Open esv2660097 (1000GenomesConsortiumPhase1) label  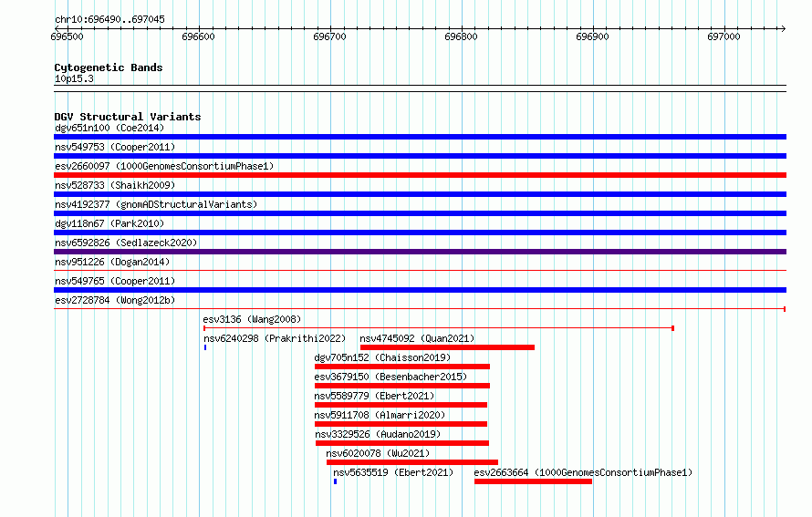164,166
